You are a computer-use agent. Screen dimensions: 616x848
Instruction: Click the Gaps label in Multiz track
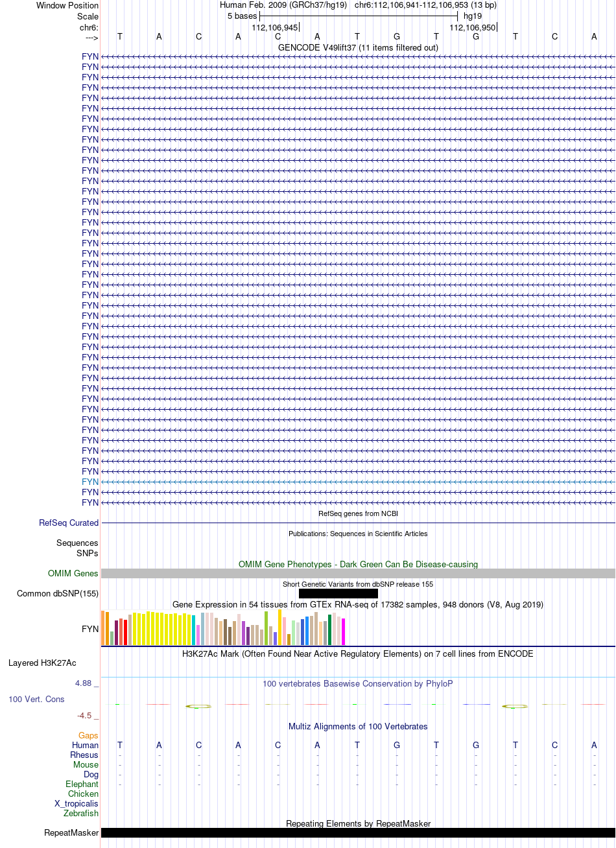point(88,735)
